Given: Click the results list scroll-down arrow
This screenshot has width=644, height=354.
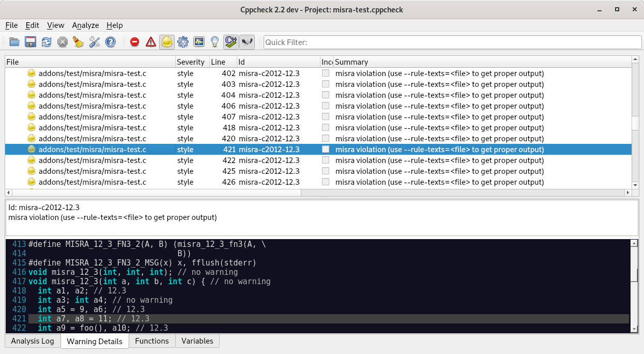Looking at the screenshot, I should click(635, 185).
